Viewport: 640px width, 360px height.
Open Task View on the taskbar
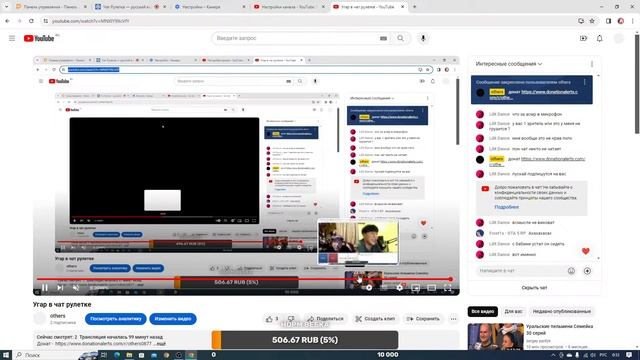(x=104, y=355)
